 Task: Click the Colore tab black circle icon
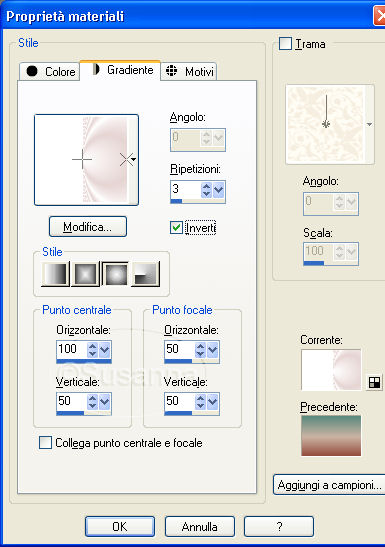pyautogui.click(x=32, y=71)
